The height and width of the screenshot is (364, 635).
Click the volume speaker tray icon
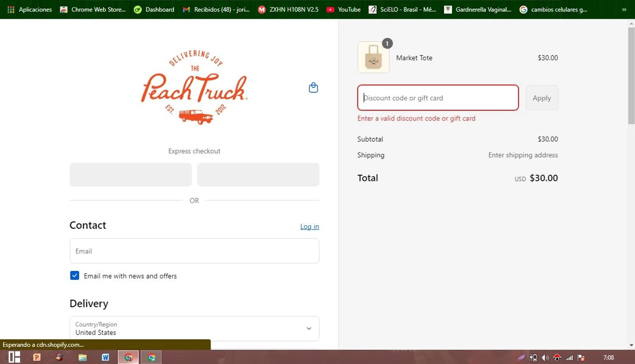(545, 358)
